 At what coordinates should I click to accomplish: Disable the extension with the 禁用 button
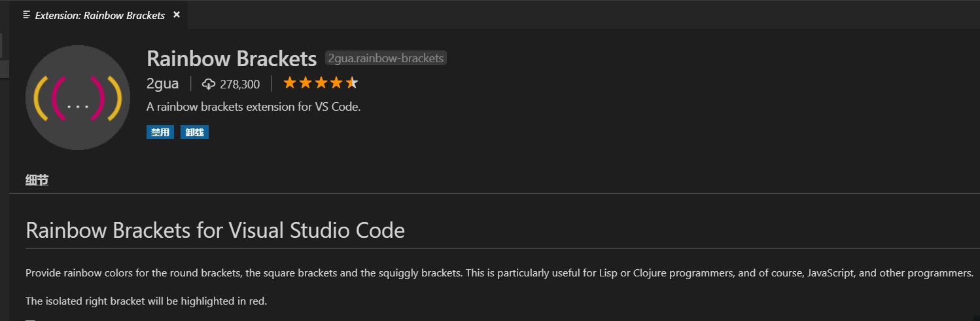pyautogui.click(x=160, y=132)
